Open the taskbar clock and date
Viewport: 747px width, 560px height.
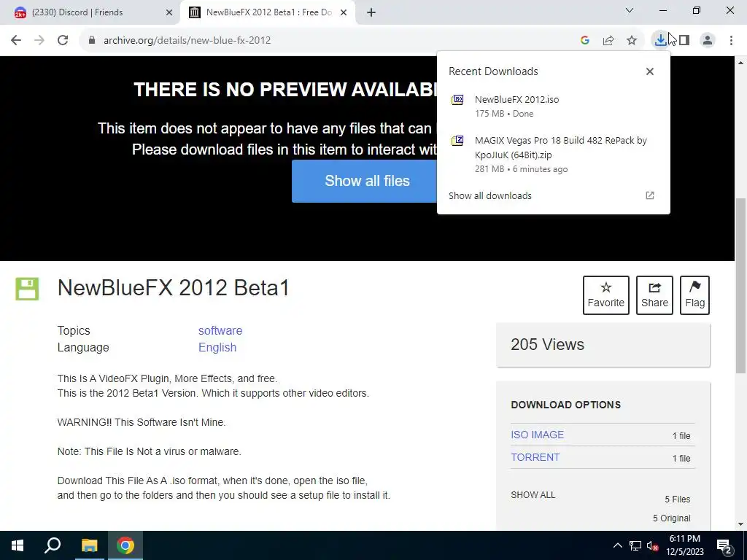[685, 545]
